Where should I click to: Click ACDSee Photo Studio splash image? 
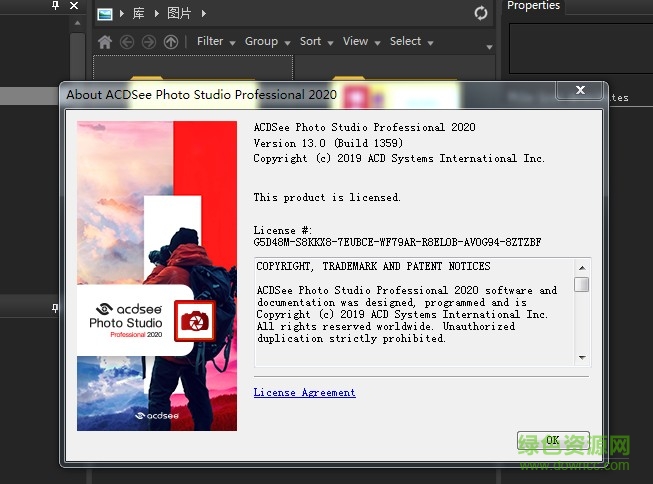(x=157, y=276)
